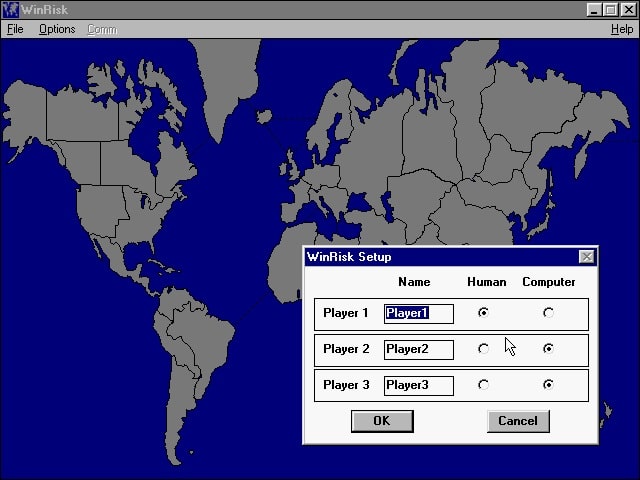Close the WinRisk Setup dialog
Viewport: 640px width, 480px height.
(586, 257)
